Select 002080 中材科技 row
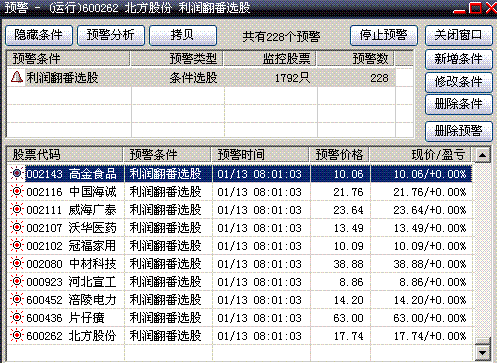The image size is (497, 363). tap(240, 264)
